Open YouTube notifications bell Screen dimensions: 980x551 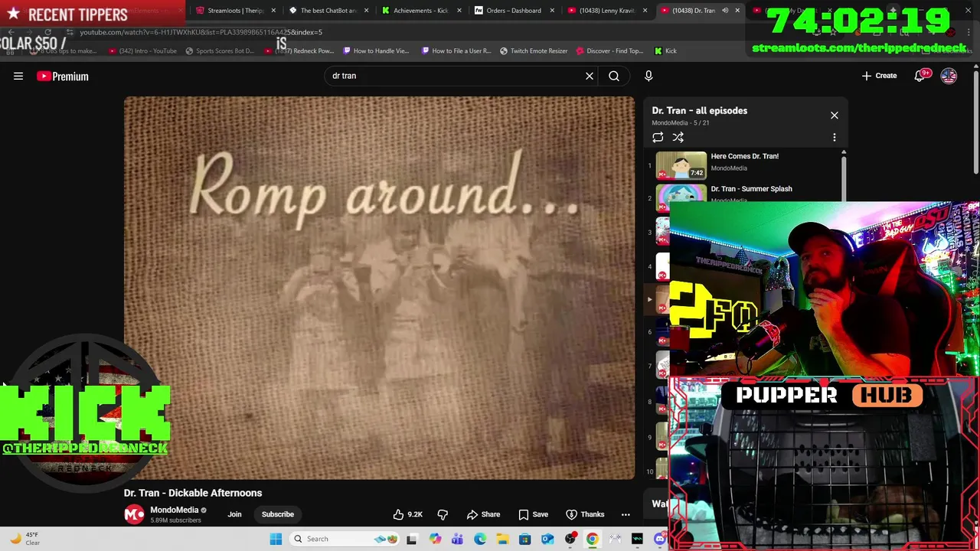[x=920, y=76]
